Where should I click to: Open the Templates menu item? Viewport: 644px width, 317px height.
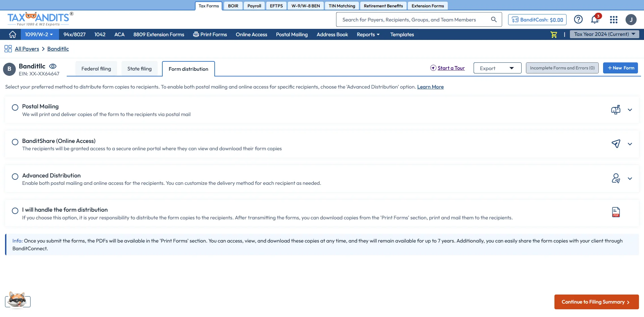[x=402, y=35]
